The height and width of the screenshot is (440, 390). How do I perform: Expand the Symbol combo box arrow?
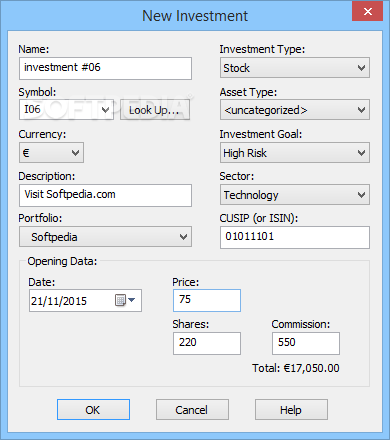click(105, 109)
